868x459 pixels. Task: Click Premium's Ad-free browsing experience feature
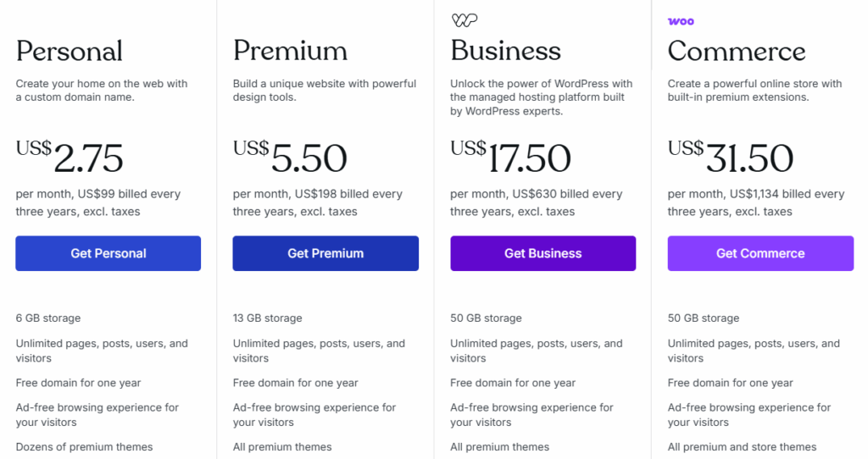point(314,415)
